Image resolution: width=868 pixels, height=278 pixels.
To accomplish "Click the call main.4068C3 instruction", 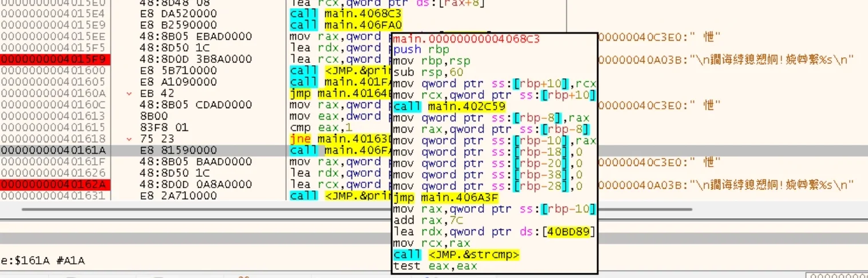I will [346, 14].
